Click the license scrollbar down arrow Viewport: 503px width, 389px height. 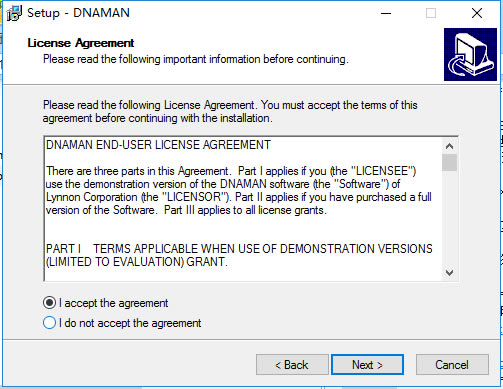[x=449, y=273]
